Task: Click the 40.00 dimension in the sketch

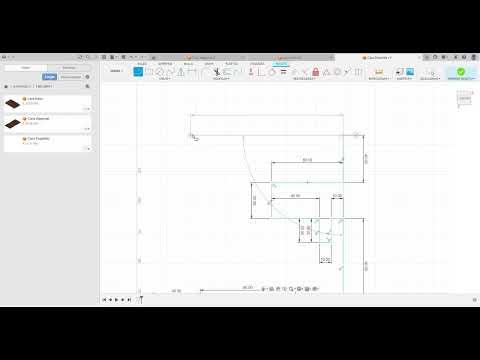Action: pyautogui.click(x=295, y=196)
